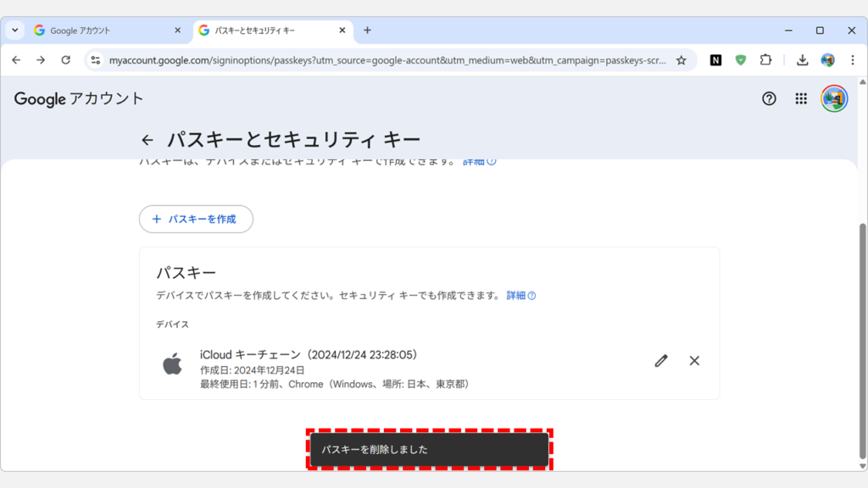Click the X to remove the iCloud キーチェーン passkey

click(x=694, y=361)
